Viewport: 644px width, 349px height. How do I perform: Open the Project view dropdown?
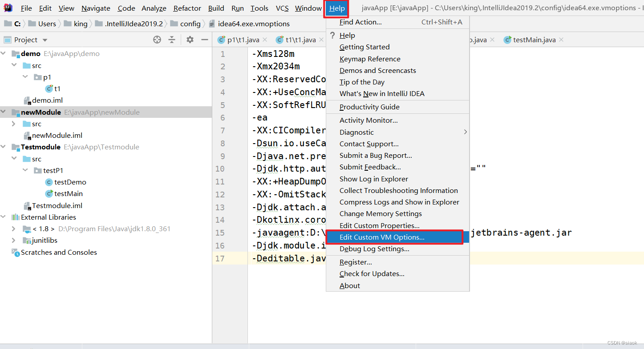click(x=45, y=40)
